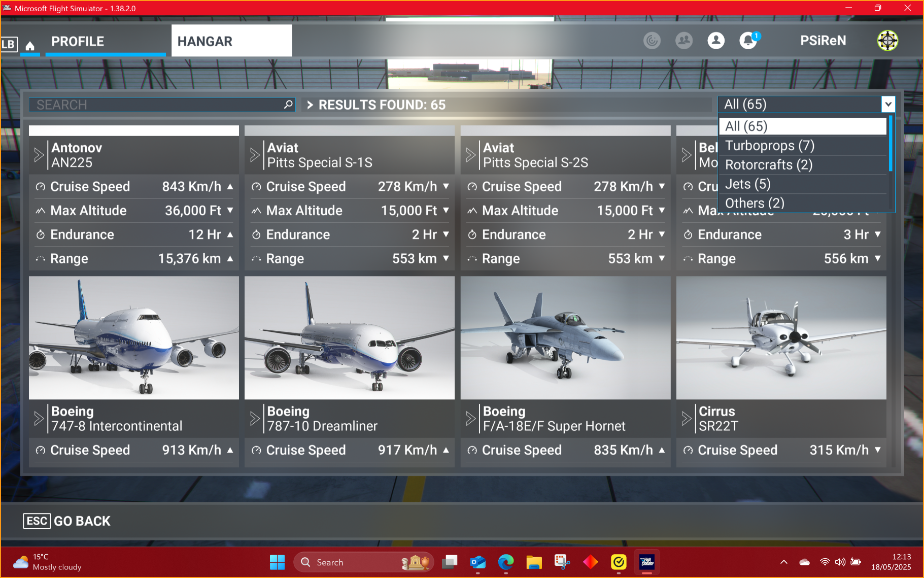924x578 pixels.
Task: Open Task View on taskbar
Action: tap(450, 562)
